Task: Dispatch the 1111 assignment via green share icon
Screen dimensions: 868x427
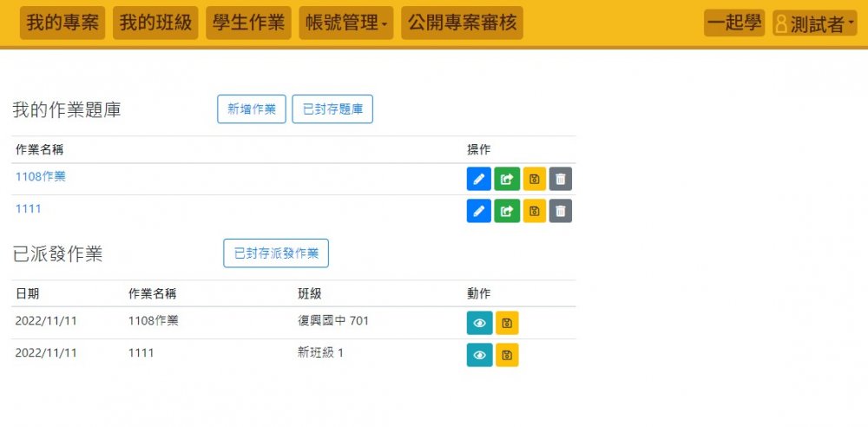Action: tap(506, 211)
